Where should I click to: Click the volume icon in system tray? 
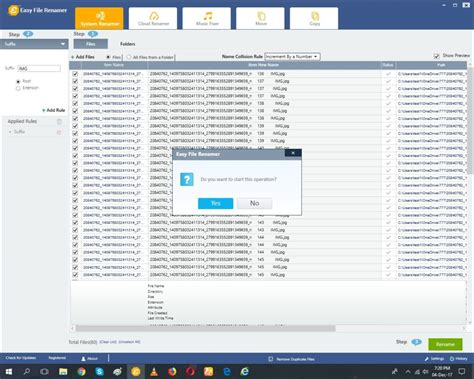426,371
